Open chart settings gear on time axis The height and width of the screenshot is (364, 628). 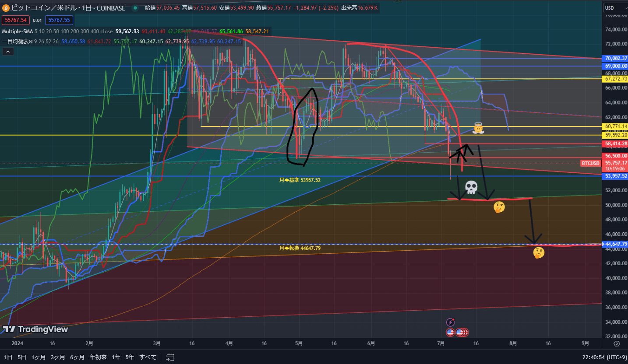(617, 343)
